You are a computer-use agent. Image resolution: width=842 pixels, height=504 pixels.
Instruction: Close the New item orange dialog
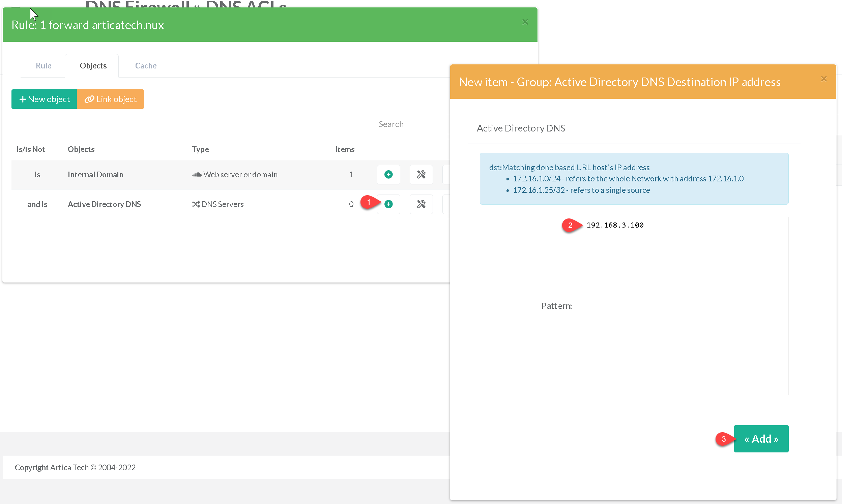[x=824, y=79]
